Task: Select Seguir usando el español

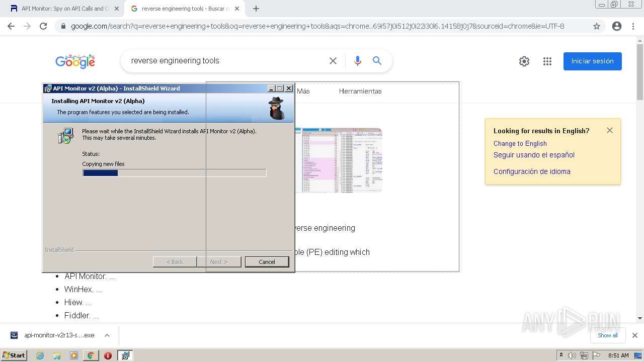Action: pyautogui.click(x=534, y=155)
